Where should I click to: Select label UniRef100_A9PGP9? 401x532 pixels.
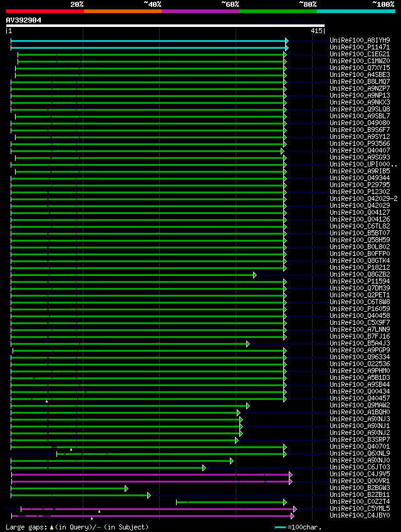[360, 350]
